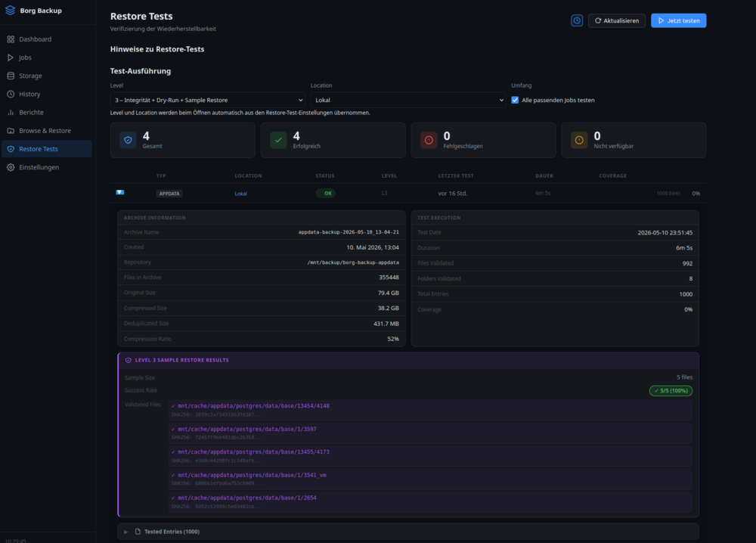Open the Level dropdown selector
756x543 pixels.
pyautogui.click(x=207, y=100)
